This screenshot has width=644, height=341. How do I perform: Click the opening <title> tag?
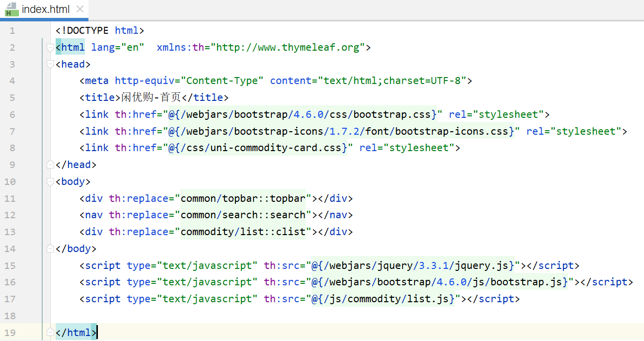point(100,97)
